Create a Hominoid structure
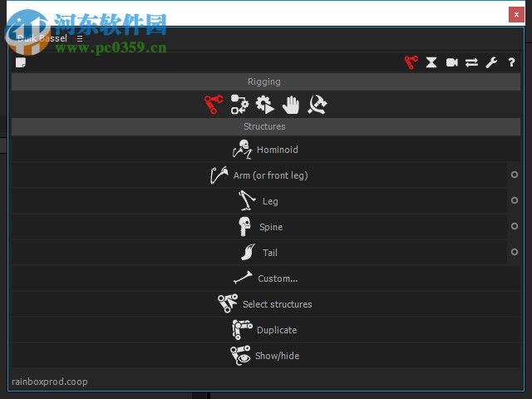The width and height of the screenshot is (532, 399). coord(266,150)
